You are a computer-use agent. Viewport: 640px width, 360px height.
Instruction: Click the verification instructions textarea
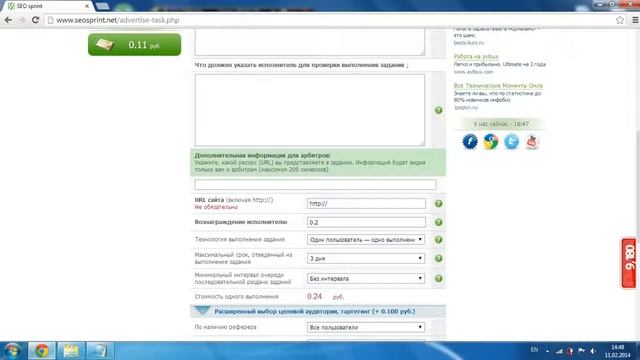tap(310, 110)
